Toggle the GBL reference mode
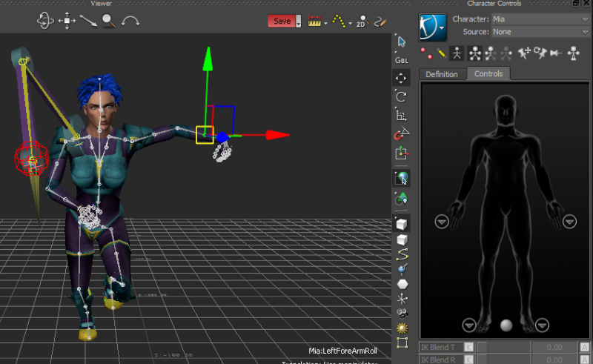The width and height of the screenshot is (593, 364). (x=401, y=59)
